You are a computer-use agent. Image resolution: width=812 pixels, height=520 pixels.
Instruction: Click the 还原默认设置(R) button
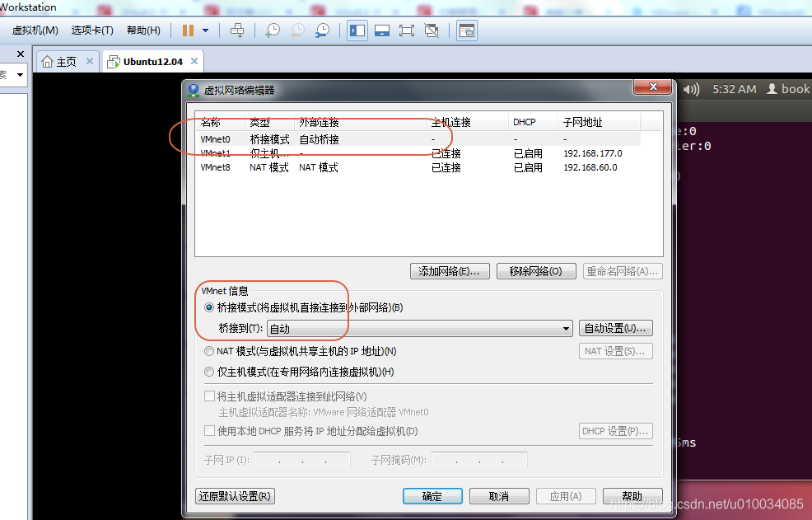pos(235,496)
